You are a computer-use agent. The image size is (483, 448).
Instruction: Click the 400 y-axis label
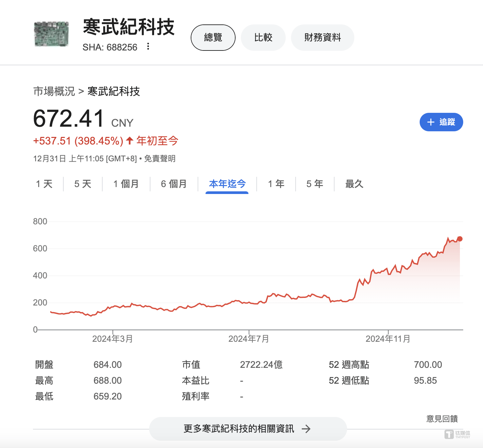(40, 275)
